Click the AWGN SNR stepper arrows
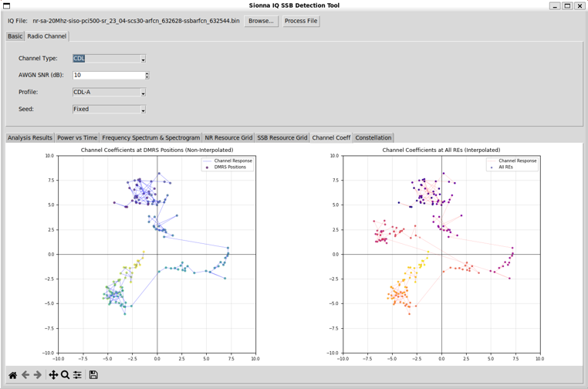 (x=147, y=76)
